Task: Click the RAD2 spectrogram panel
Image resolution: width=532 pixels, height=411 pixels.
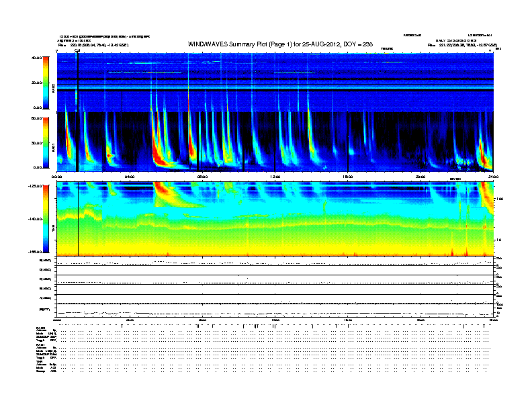Action: (x=275, y=83)
